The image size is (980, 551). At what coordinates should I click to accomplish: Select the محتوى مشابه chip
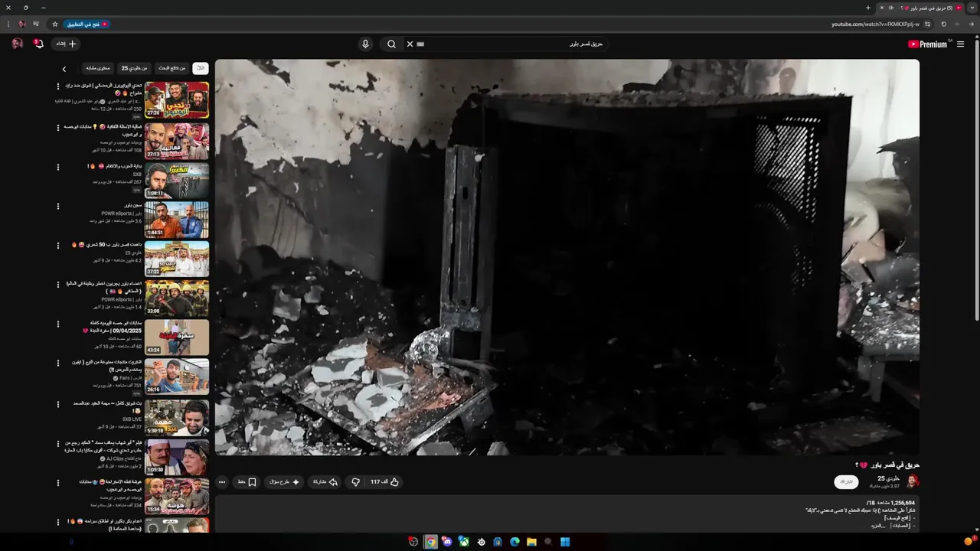pos(98,68)
